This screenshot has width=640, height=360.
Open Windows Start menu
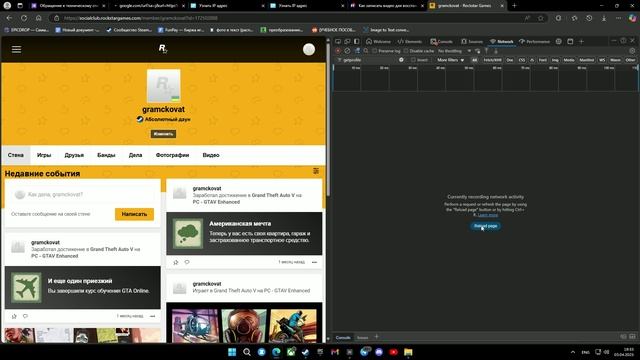coord(232,352)
